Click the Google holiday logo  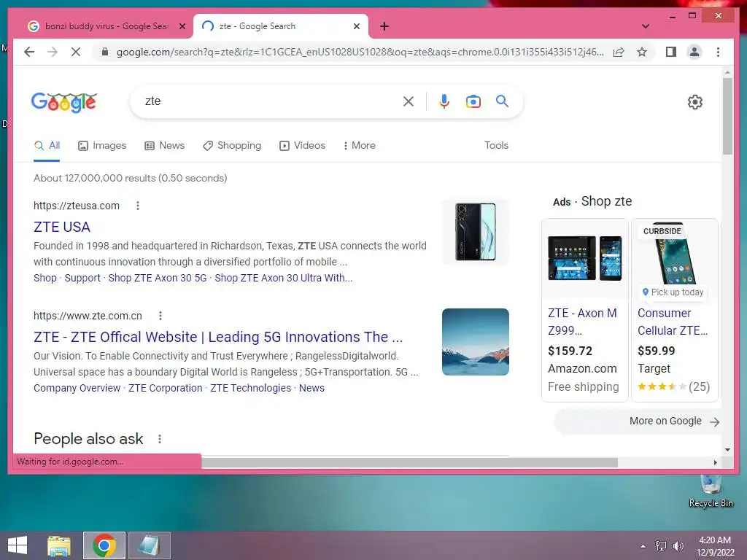coord(64,102)
